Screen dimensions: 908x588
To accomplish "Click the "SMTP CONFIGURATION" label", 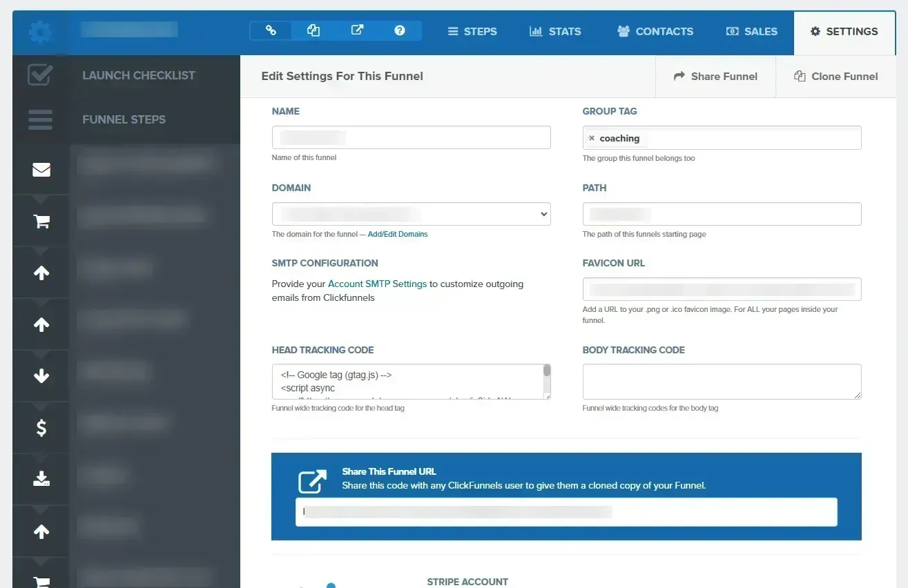I will [325, 263].
